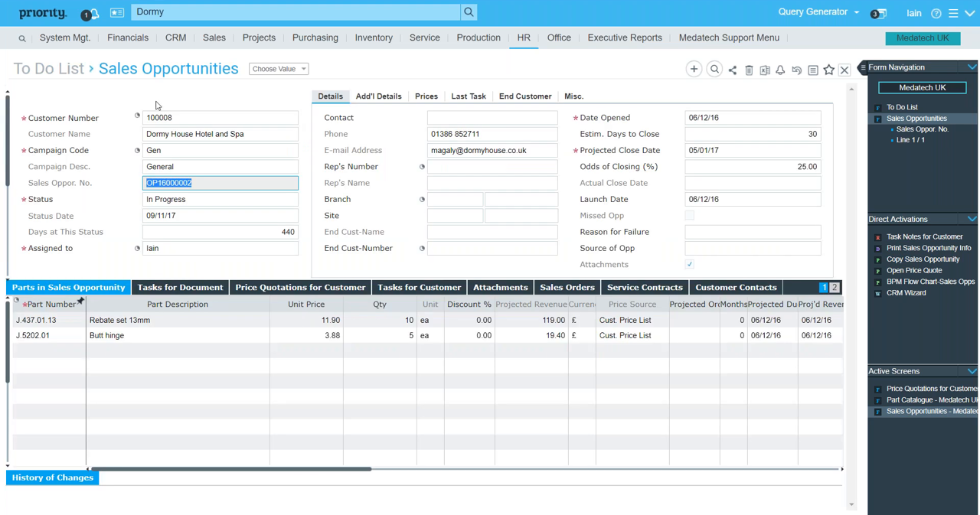Image resolution: width=980 pixels, height=515 pixels.
Task: Delete record using trash icon
Action: (749, 70)
